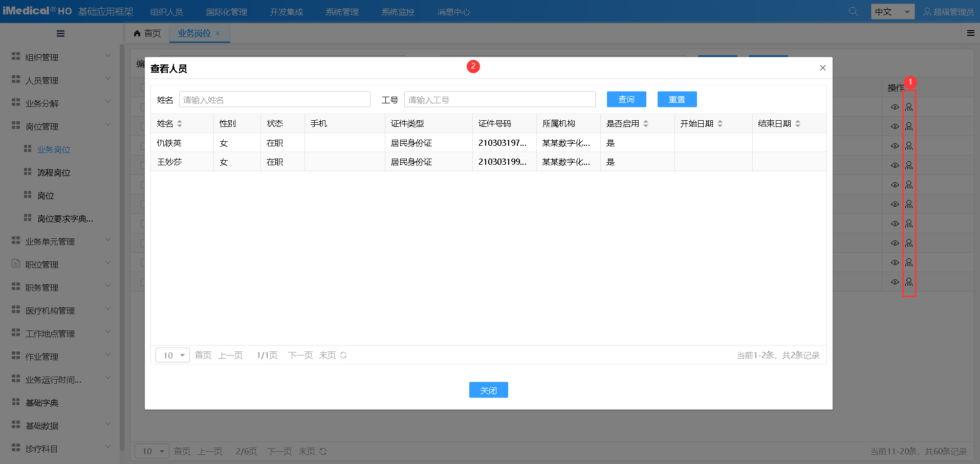The width and height of the screenshot is (980, 464).
Task: Close the 业务岗位 tab with its x icon
Action: point(217,33)
